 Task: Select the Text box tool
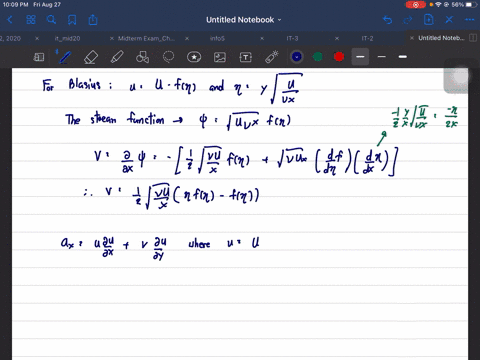point(246,57)
